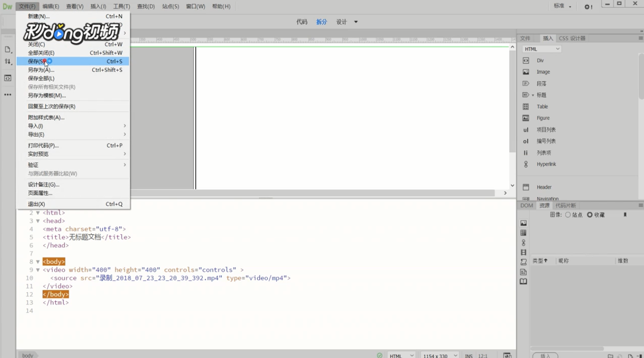Click the three-dots customize toolbar icon

click(x=8, y=95)
